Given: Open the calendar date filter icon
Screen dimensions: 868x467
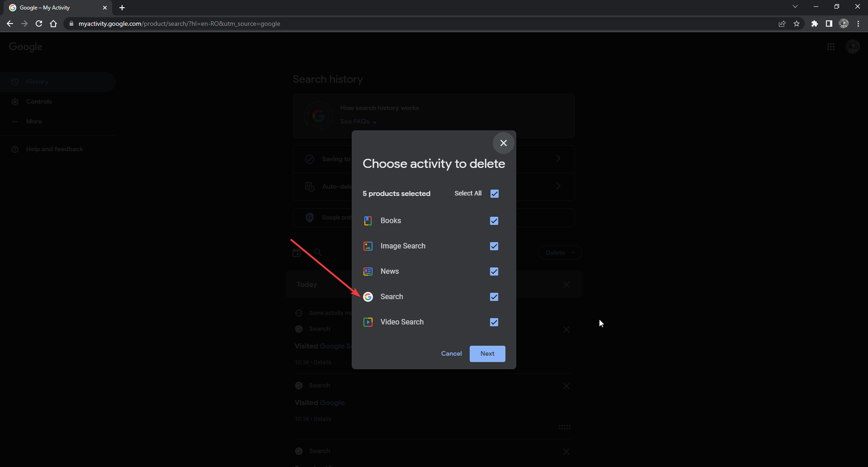Looking at the screenshot, I should point(297,253).
